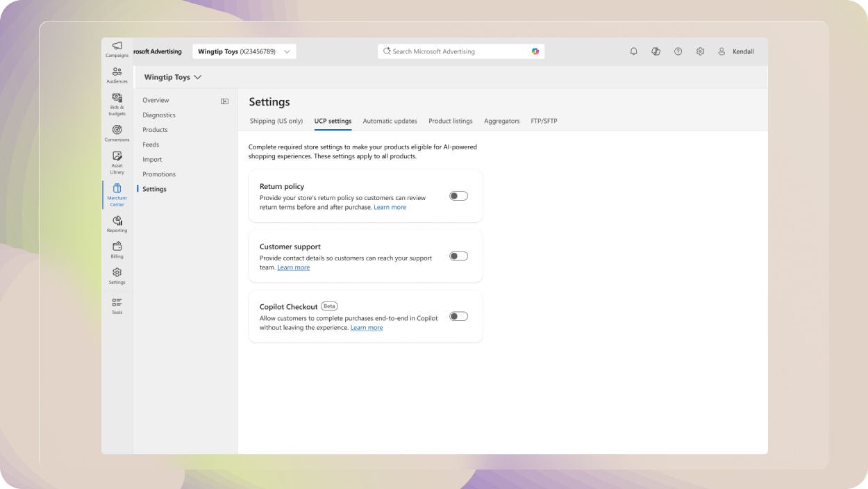Open the Billing section

point(117,249)
